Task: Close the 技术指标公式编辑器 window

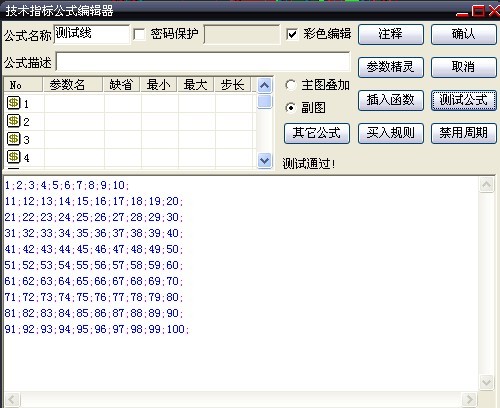Action: click(x=494, y=11)
